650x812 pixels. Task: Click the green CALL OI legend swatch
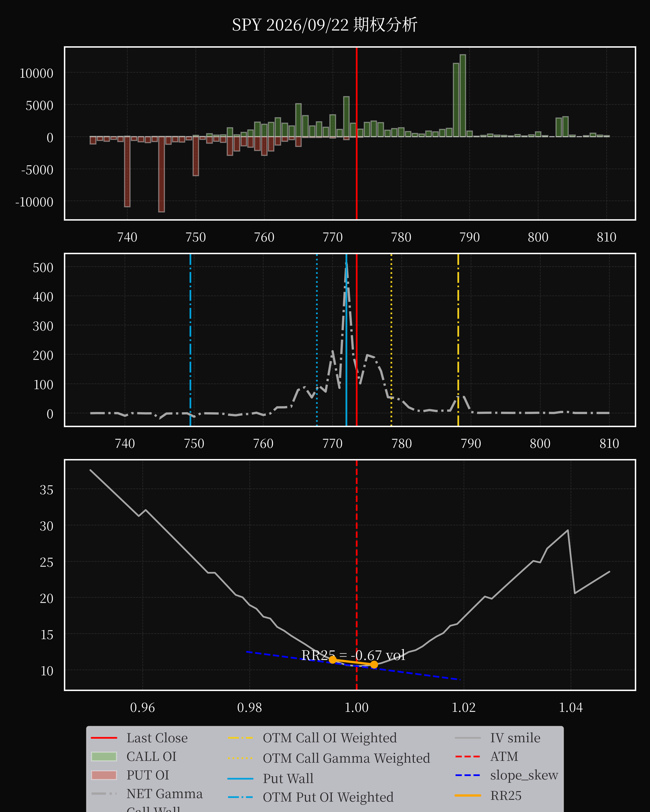pos(104,756)
